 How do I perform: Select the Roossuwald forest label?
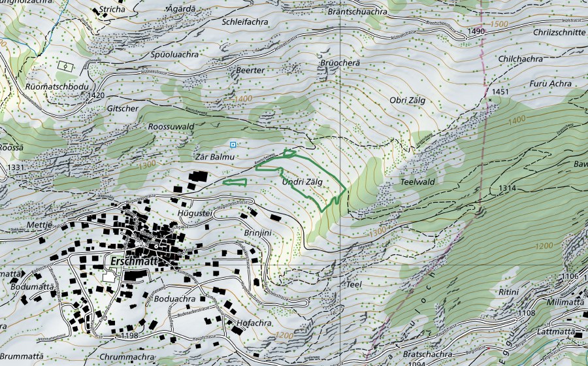pos(171,127)
